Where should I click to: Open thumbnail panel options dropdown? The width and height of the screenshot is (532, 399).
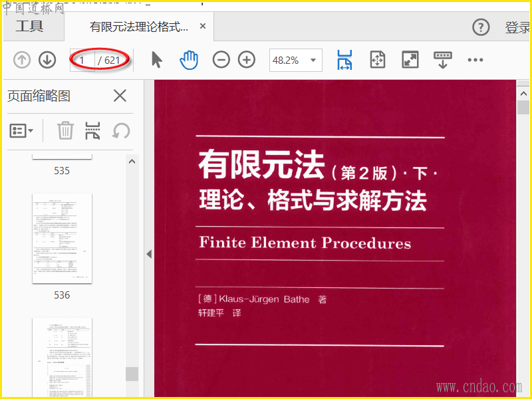pyautogui.click(x=21, y=130)
